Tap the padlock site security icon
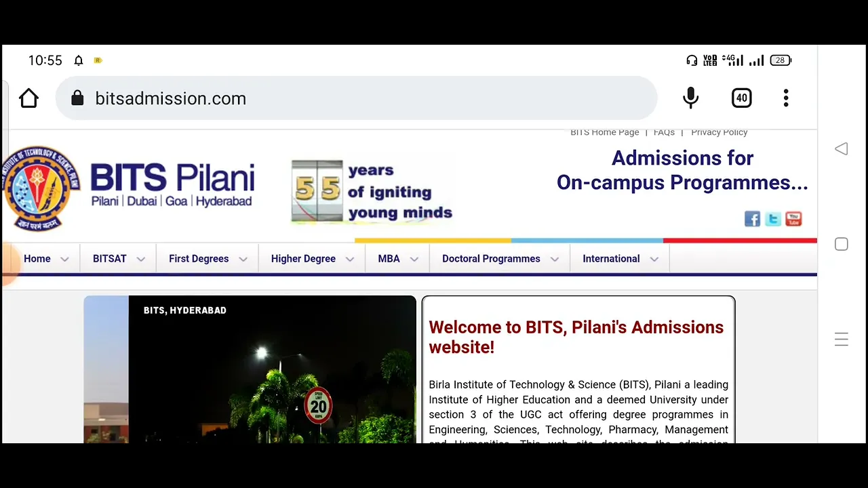868x488 pixels. pos(77,98)
